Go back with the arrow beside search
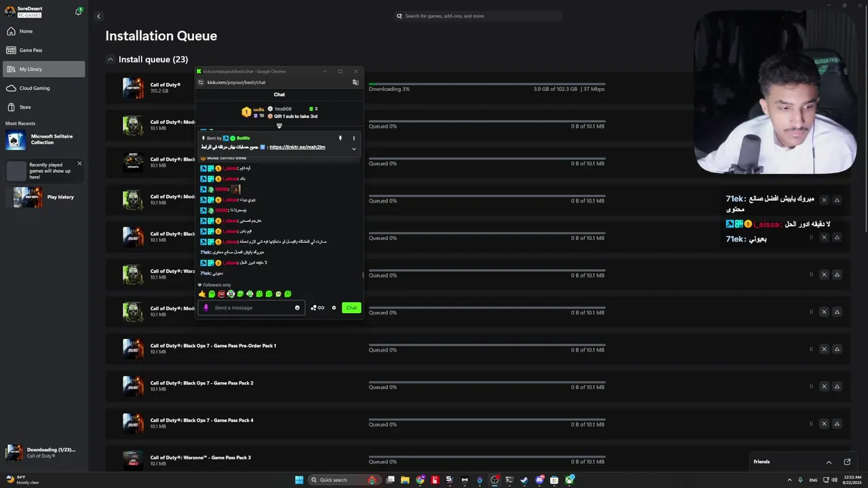 98,16
